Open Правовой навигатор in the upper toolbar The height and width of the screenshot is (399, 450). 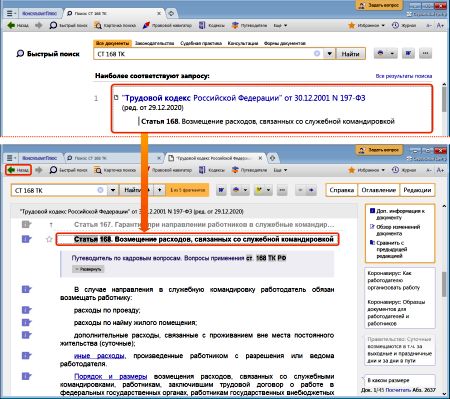click(167, 25)
